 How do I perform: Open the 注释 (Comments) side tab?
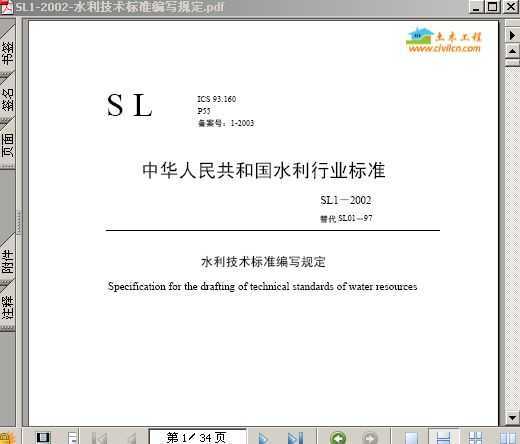tap(7, 307)
